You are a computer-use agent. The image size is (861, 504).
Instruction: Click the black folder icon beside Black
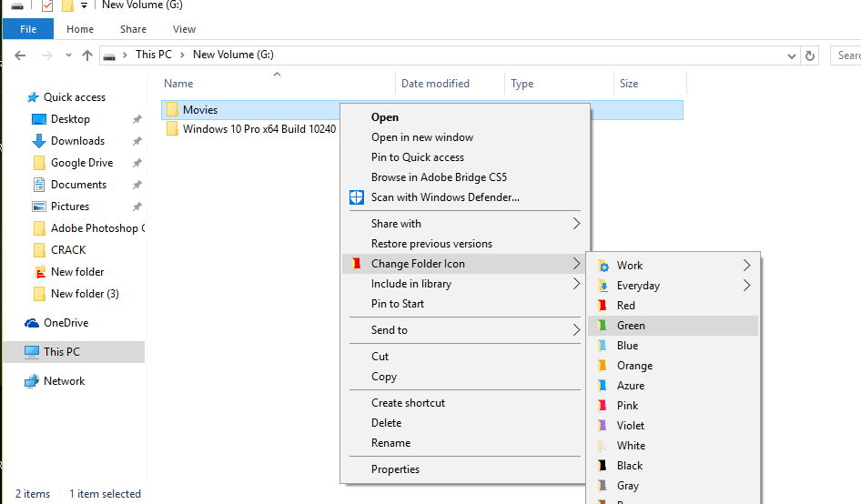(x=602, y=466)
